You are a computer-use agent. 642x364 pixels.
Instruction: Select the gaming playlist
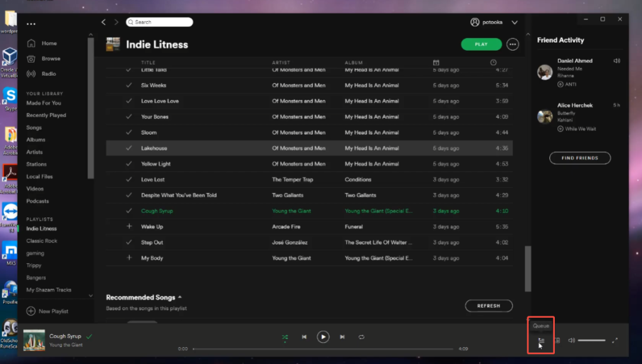click(35, 253)
